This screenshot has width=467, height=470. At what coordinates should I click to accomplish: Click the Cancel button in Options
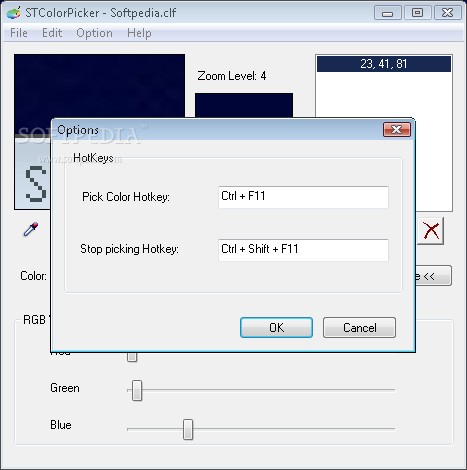point(359,328)
